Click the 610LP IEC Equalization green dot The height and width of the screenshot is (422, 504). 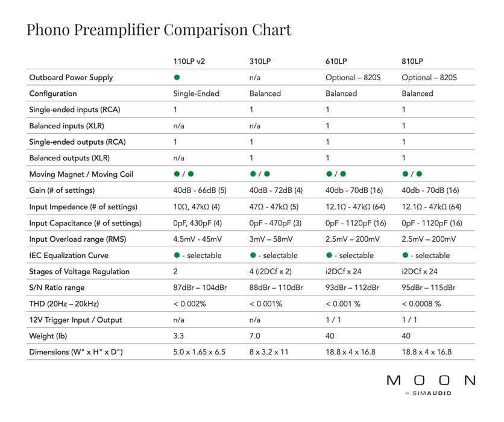pos(329,255)
